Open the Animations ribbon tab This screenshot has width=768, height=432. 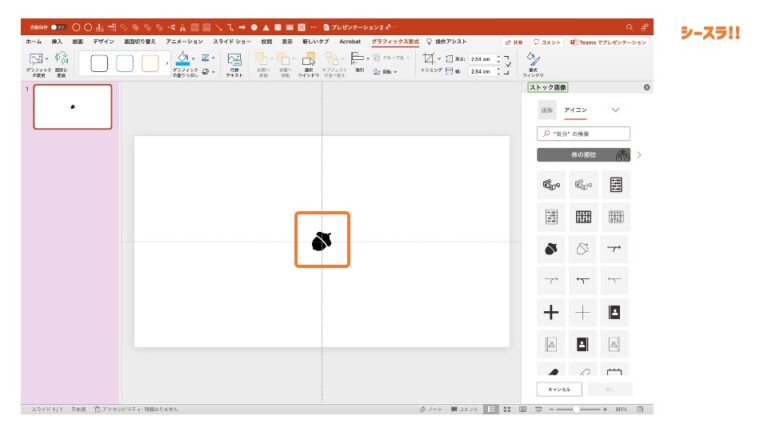[x=184, y=42]
